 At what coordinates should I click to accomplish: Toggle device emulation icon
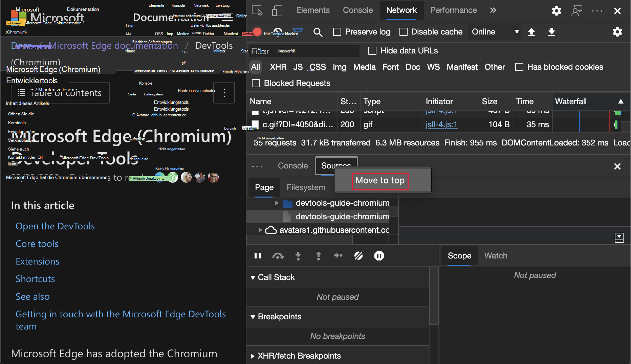(277, 10)
